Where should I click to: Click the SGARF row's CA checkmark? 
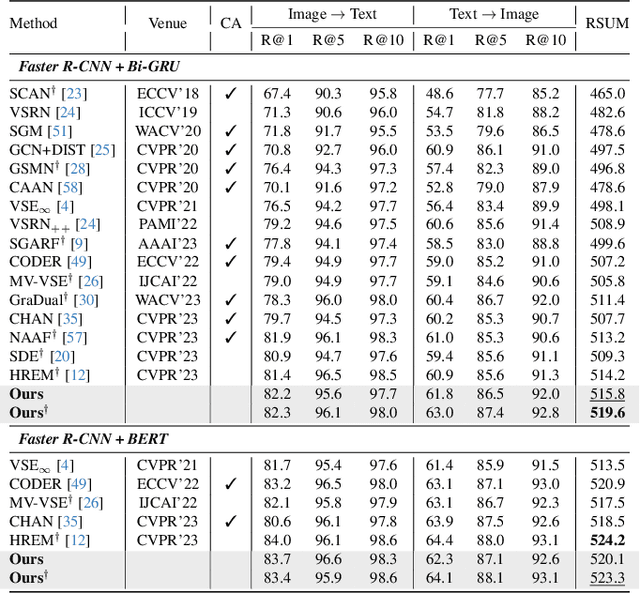[x=230, y=243]
